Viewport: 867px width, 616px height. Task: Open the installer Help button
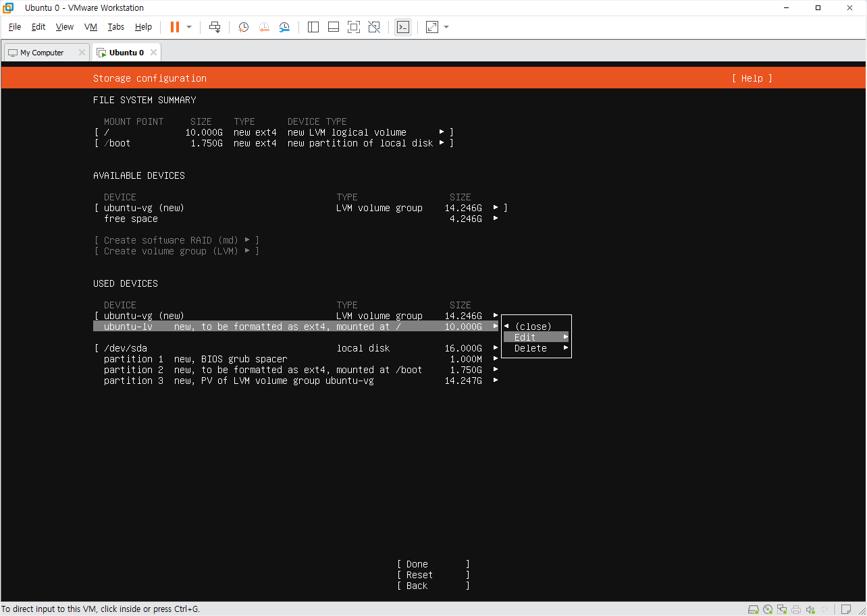click(752, 78)
